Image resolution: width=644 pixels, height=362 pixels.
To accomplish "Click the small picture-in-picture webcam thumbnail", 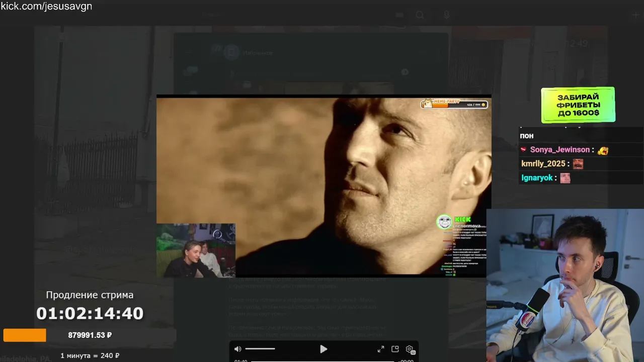I will [196, 250].
